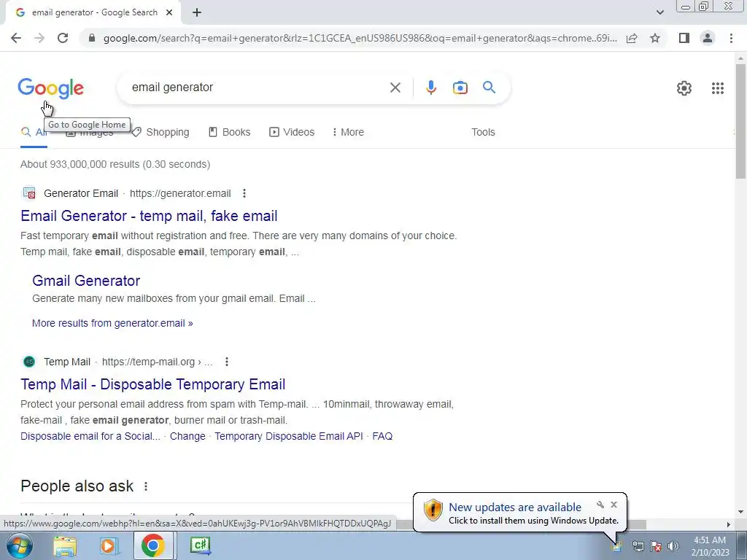Click the https://generator.email URL text

point(180,193)
